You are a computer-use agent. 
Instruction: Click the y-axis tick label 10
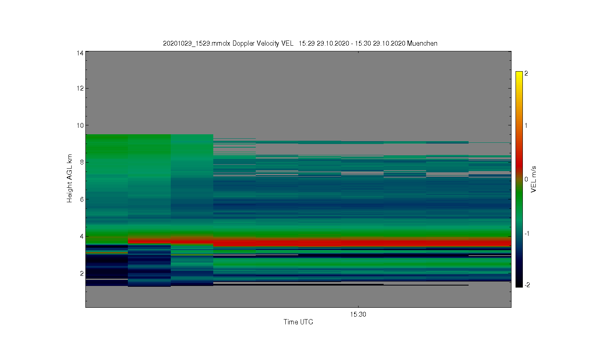[x=80, y=125]
